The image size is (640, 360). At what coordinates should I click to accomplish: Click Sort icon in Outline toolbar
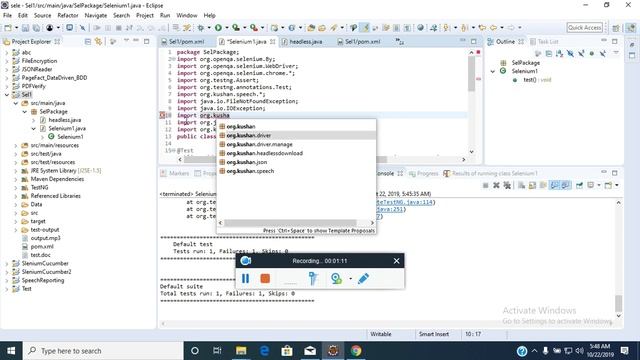560,53
